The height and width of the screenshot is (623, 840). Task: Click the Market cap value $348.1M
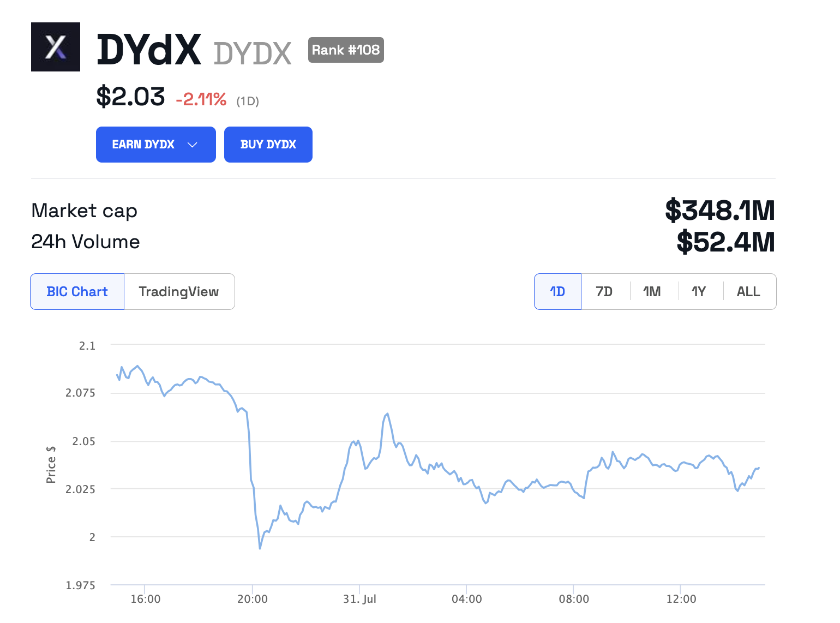720,211
